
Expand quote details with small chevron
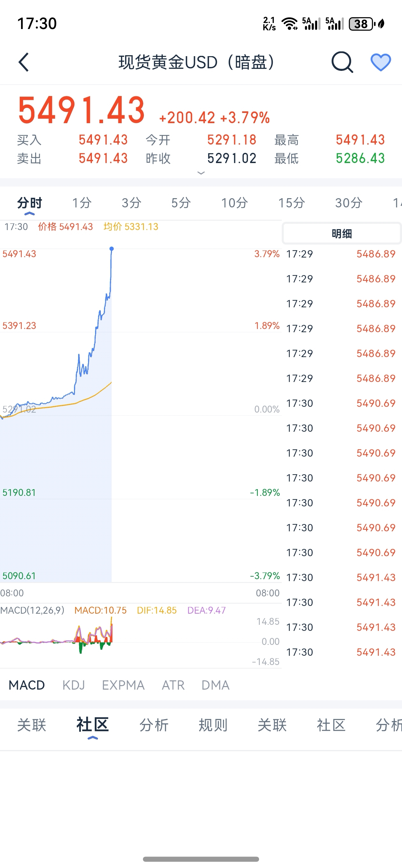coord(201,173)
